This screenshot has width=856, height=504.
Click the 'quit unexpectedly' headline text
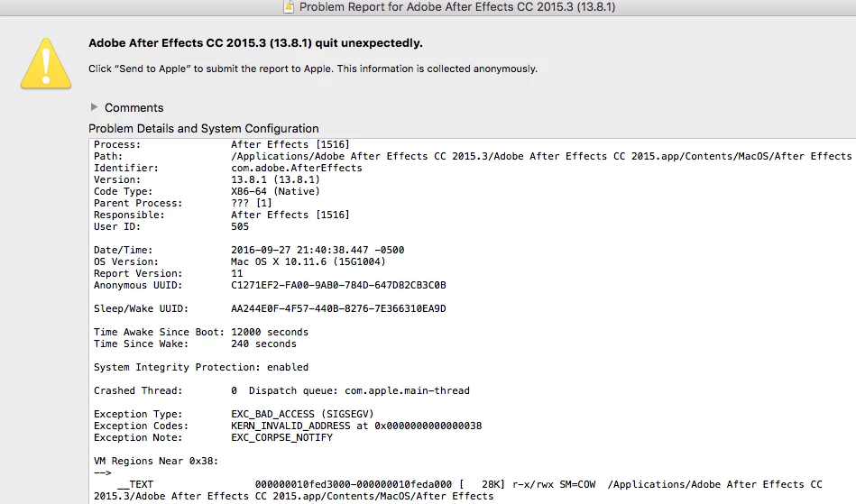pyautogui.click(x=255, y=43)
